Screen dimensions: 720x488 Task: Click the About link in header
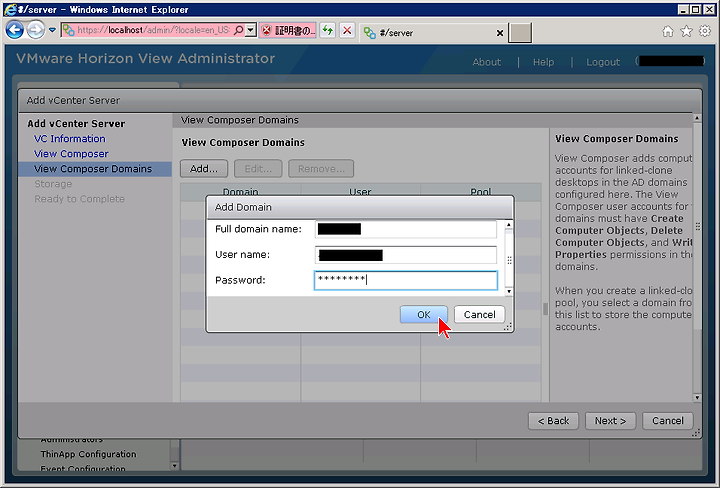click(x=486, y=62)
